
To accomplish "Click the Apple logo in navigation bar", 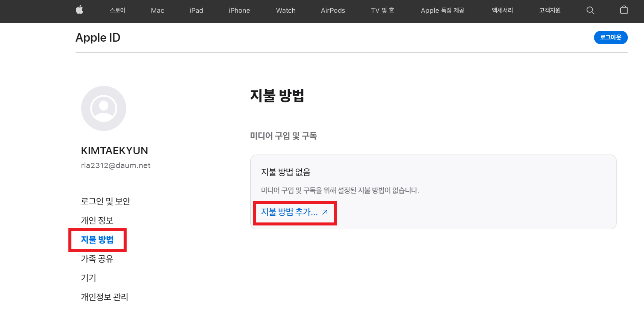I will [x=79, y=10].
